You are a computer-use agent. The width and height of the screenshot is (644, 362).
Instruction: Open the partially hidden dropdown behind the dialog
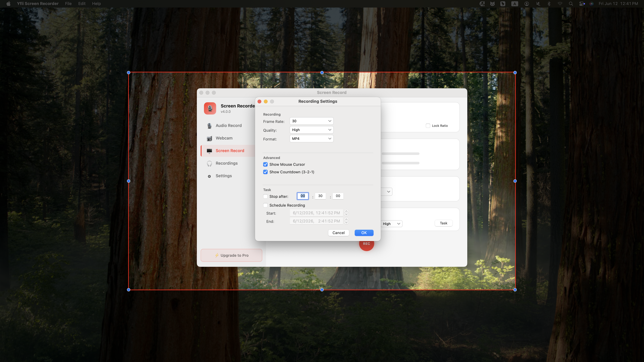pos(387,192)
